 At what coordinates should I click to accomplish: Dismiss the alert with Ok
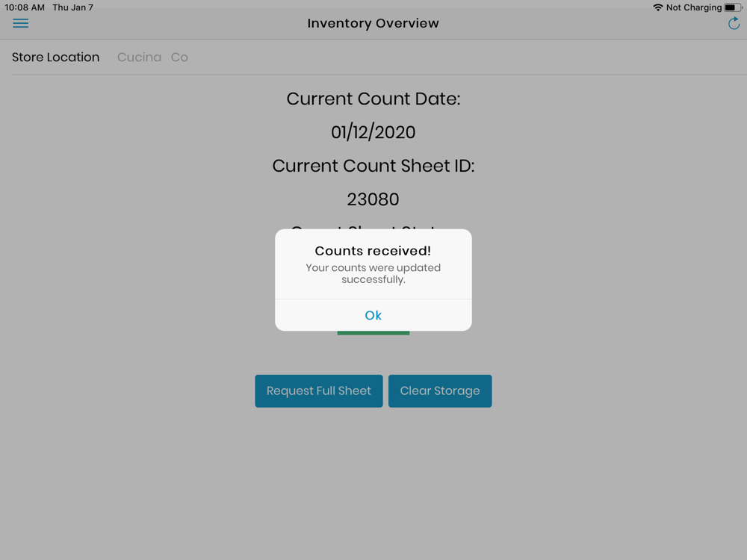373,315
